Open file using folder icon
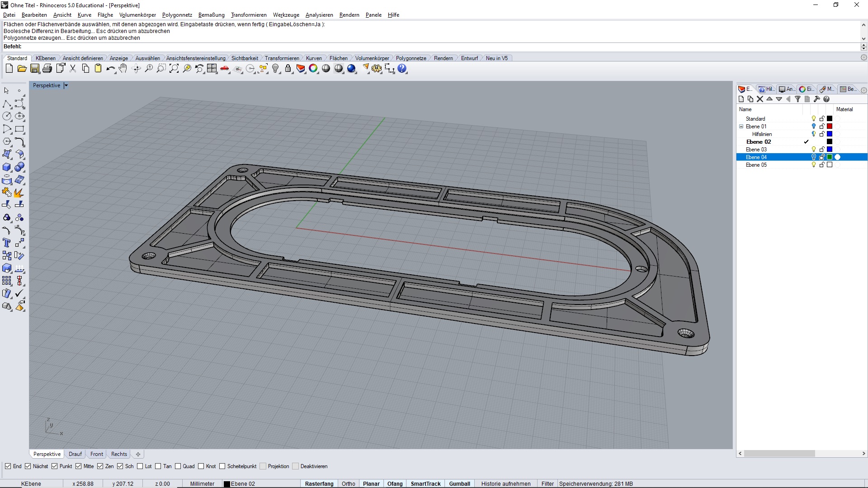868x488 pixels. (x=22, y=69)
